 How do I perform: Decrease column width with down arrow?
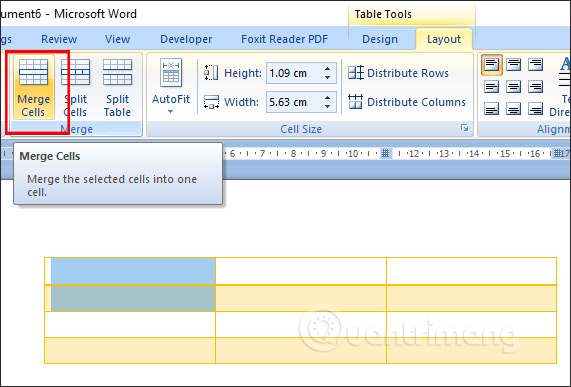[x=327, y=107]
